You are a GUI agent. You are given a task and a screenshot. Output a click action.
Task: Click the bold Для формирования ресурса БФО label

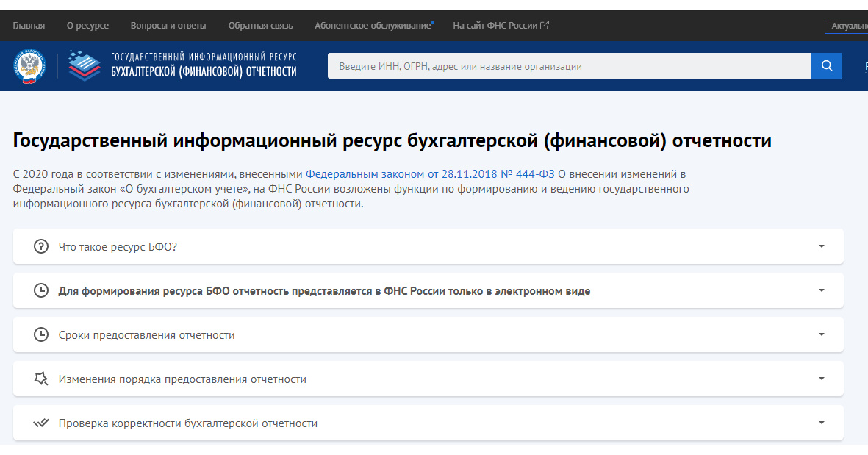coord(324,291)
